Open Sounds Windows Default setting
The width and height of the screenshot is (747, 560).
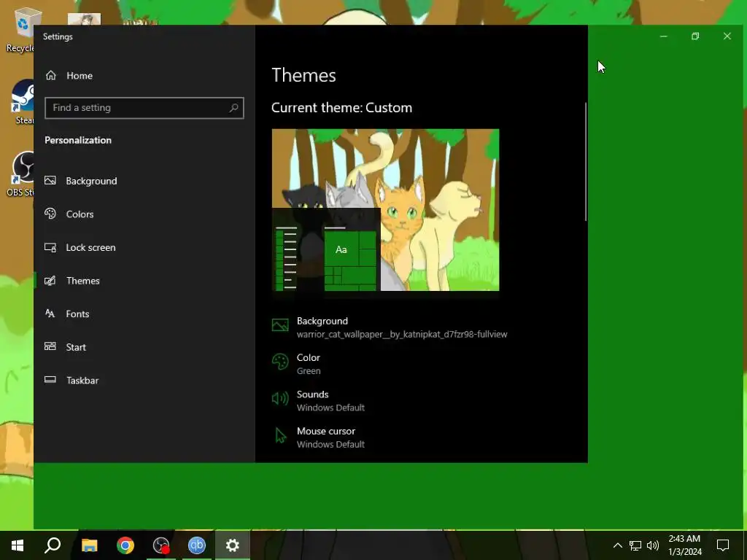(x=318, y=401)
